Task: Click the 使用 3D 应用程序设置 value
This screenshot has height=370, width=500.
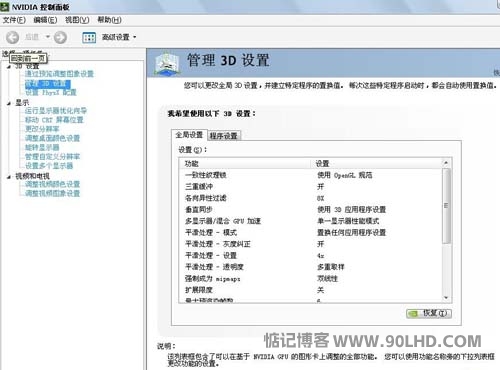Action: (x=351, y=210)
